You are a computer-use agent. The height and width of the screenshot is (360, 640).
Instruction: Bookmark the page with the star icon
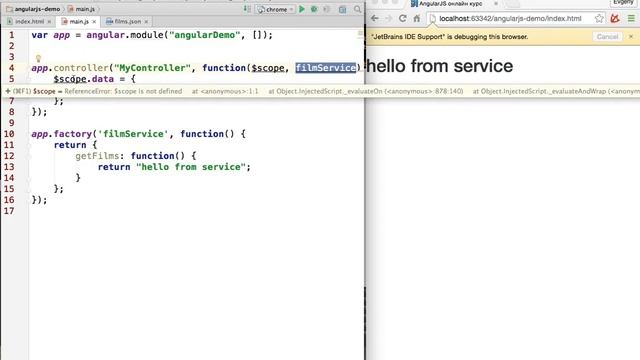pos(599,18)
